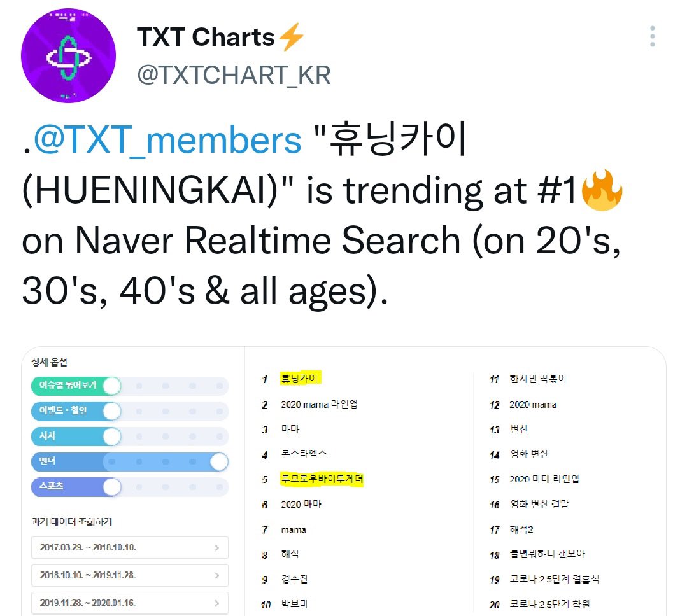This screenshot has height=616, width=680.
Task: Click the @TXTCHART_KR handle
Action: (x=234, y=75)
